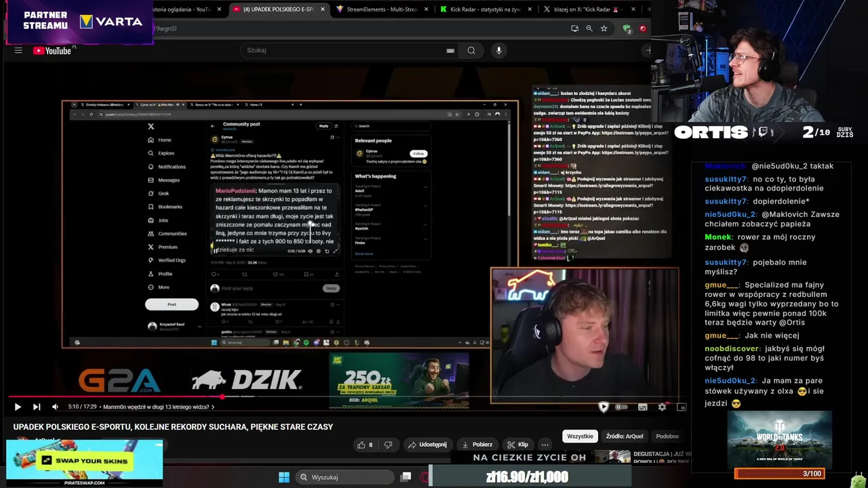Click the shield icon in player controls
The width and height of the screenshot is (868, 488).
tap(604, 407)
